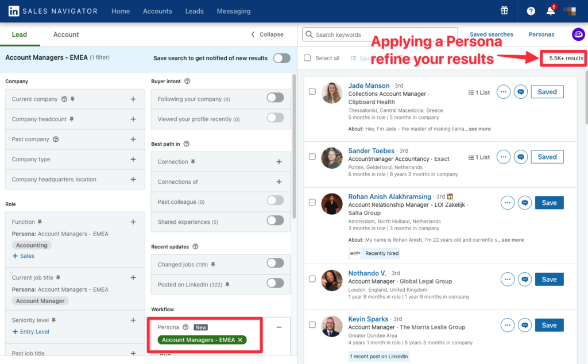Switch to the Lead tab
Image resolution: width=588 pixels, height=364 pixels.
coord(20,34)
